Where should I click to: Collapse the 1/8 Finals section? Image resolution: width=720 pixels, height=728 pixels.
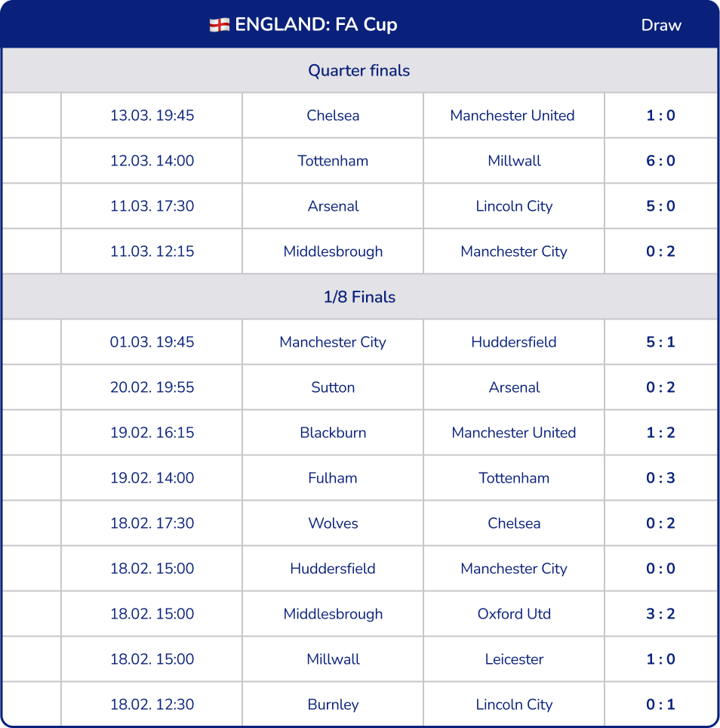tap(360, 296)
